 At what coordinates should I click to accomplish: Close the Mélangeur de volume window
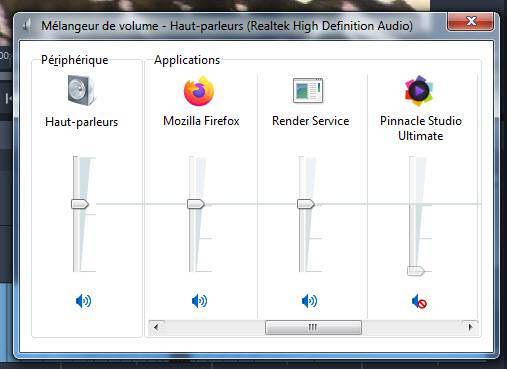coord(470,22)
